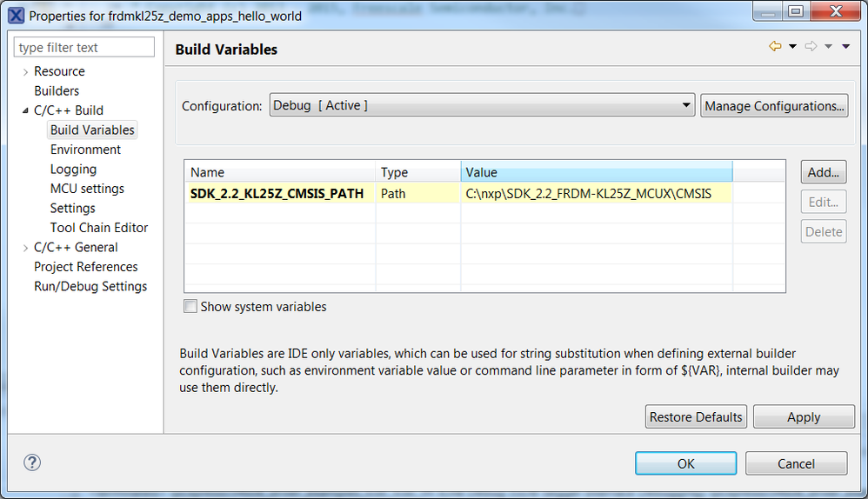Click the help question mark icon
Screen dimensions: 868x499
click(32, 462)
